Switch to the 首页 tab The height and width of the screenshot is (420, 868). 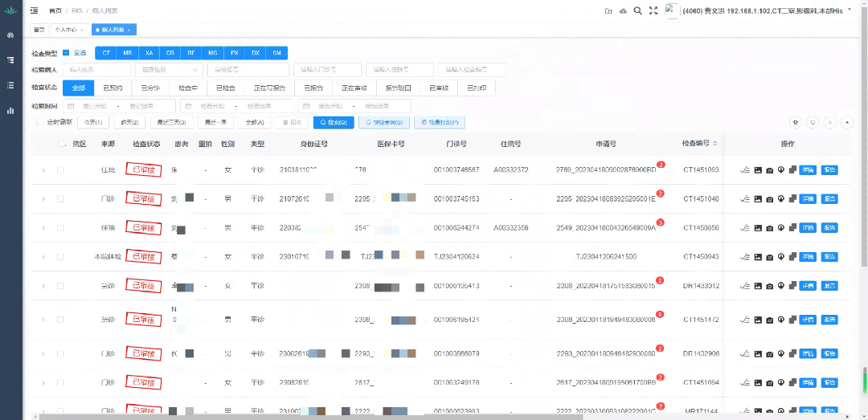pos(39,30)
